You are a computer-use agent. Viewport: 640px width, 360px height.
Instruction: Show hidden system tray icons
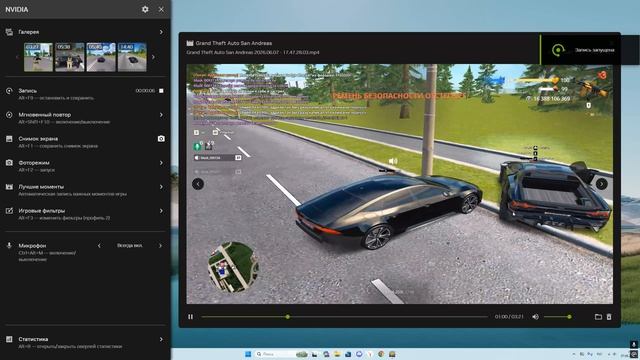point(574,354)
